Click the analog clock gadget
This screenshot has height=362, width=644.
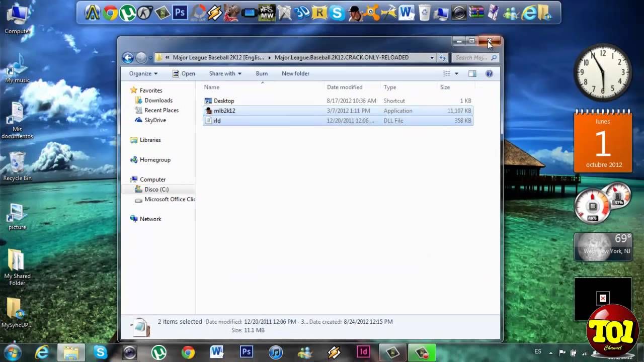pyautogui.click(x=603, y=72)
